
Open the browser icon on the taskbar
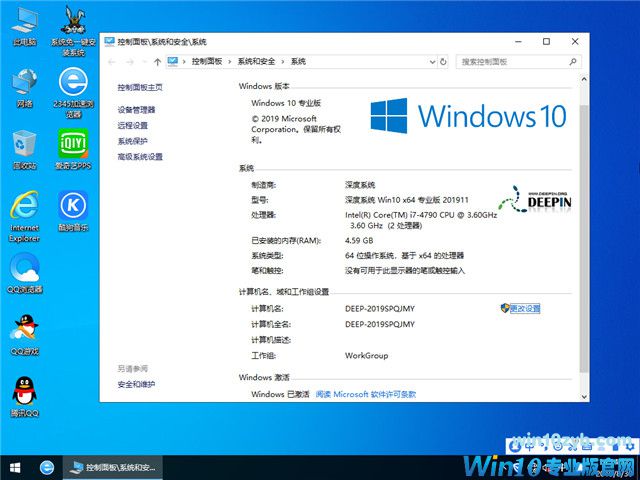[x=47, y=467]
